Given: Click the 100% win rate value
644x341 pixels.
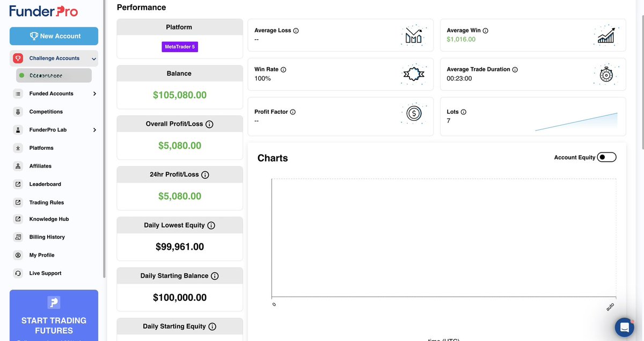Looking at the screenshot, I should (262, 78).
